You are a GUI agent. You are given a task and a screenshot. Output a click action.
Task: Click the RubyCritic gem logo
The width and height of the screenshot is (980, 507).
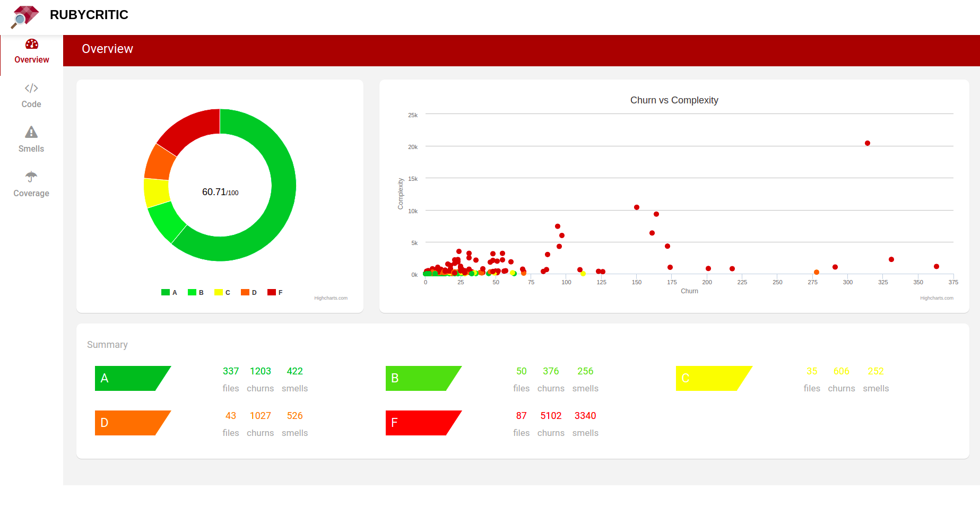[24, 16]
